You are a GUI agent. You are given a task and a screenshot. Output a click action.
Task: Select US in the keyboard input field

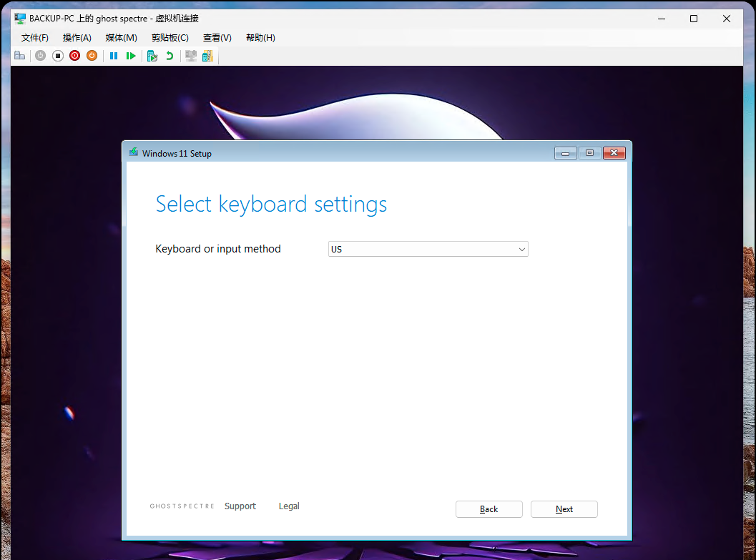(x=401, y=248)
